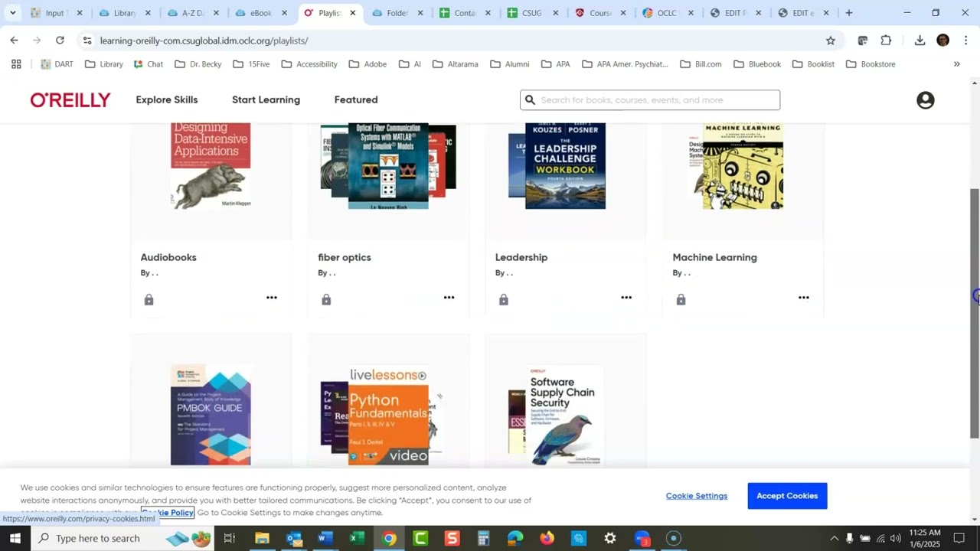Open the Machine Learning playlist title
This screenshot has width=980, height=551.
click(714, 258)
